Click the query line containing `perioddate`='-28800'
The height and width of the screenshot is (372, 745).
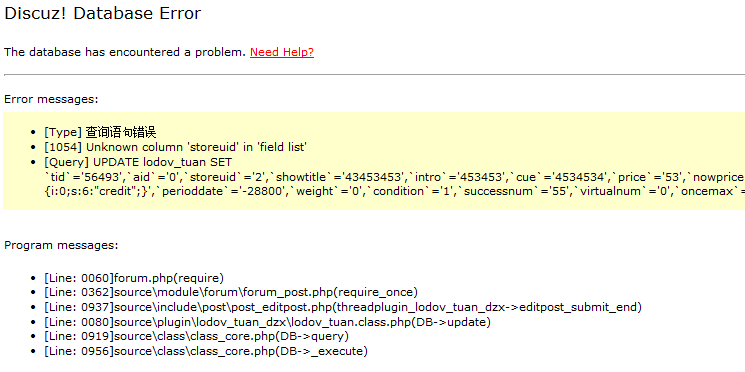coord(394,191)
